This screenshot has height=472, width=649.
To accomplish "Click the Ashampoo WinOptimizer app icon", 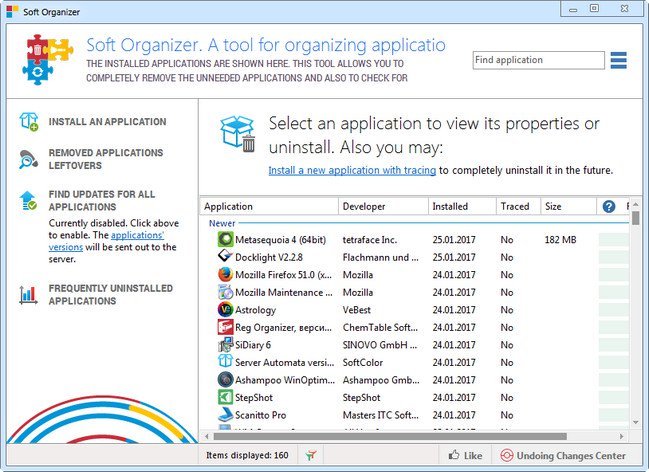I will tap(225, 380).
